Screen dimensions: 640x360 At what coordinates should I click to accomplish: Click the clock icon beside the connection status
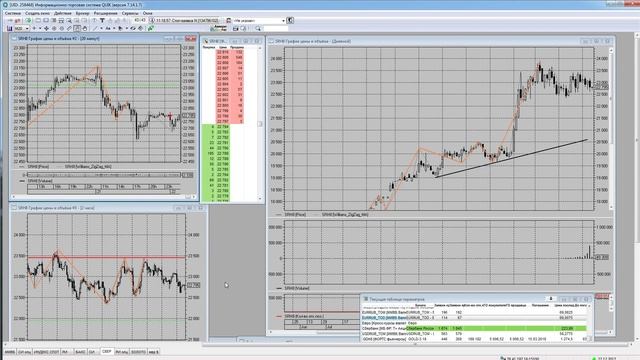[x=152, y=20]
